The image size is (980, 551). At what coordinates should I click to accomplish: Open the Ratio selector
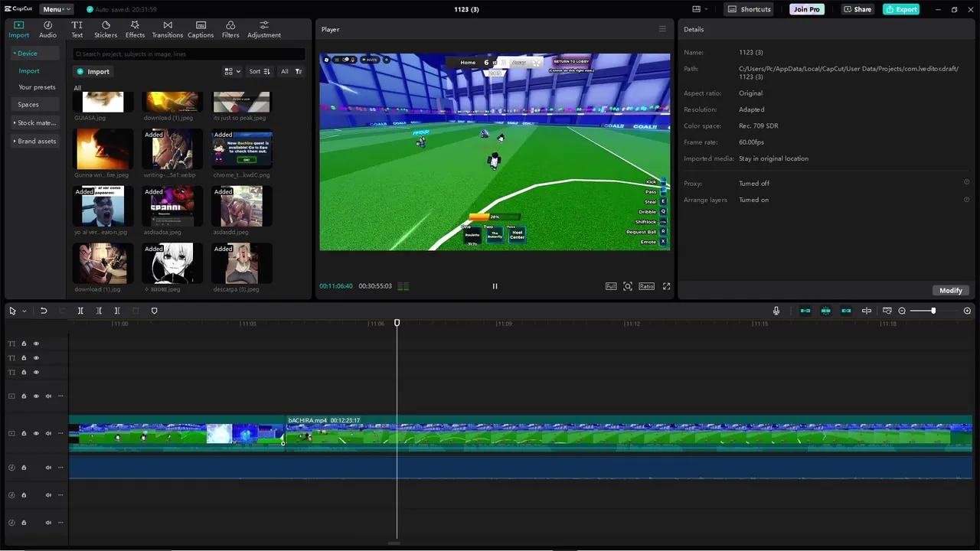647,286
